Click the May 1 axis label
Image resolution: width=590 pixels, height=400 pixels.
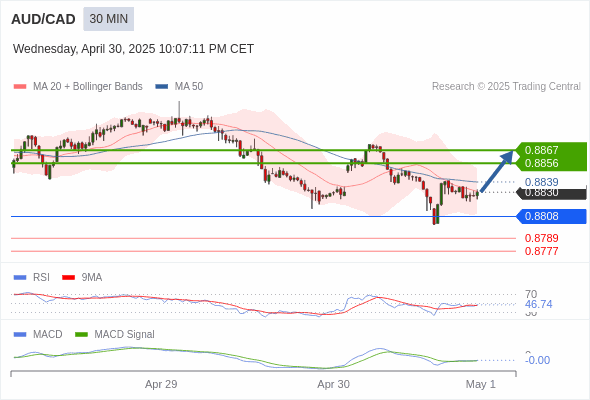coord(481,384)
